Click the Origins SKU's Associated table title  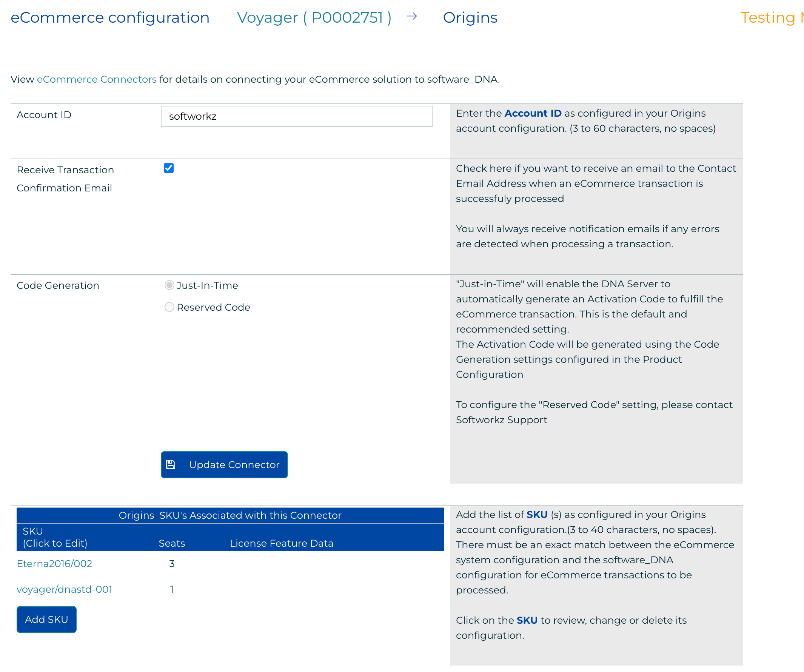pyautogui.click(x=230, y=515)
